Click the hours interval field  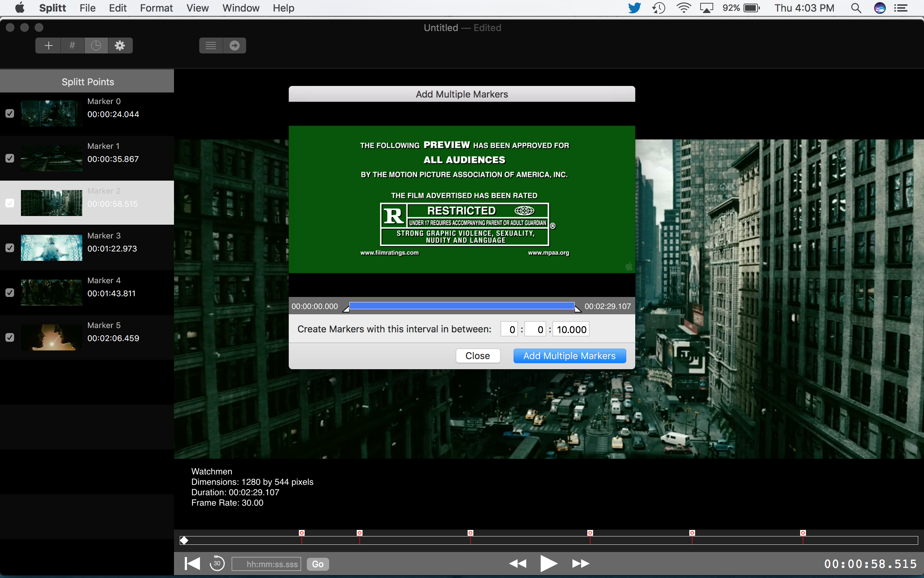pyautogui.click(x=509, y=329)
